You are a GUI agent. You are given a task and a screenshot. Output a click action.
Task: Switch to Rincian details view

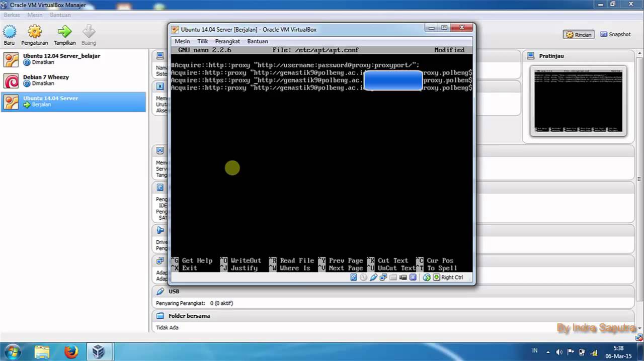pyautogui.click(x=579, y=35)
